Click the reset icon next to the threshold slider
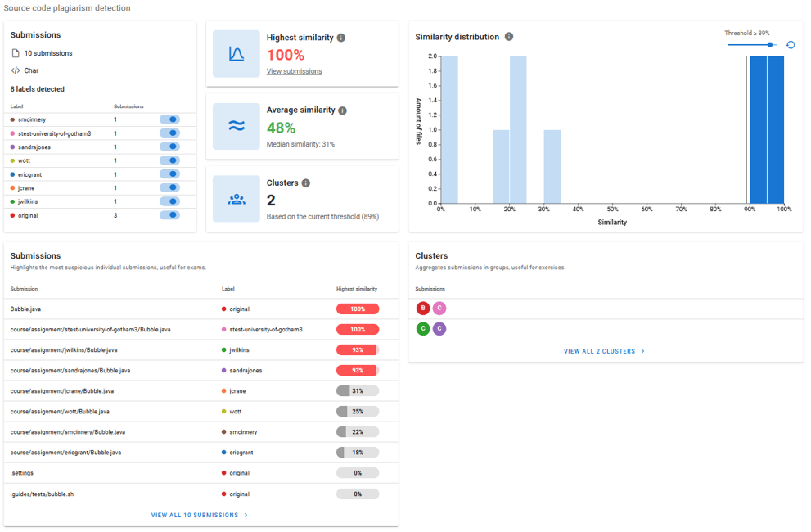Screen dimensions: 811x532 (x=789, y=45)
